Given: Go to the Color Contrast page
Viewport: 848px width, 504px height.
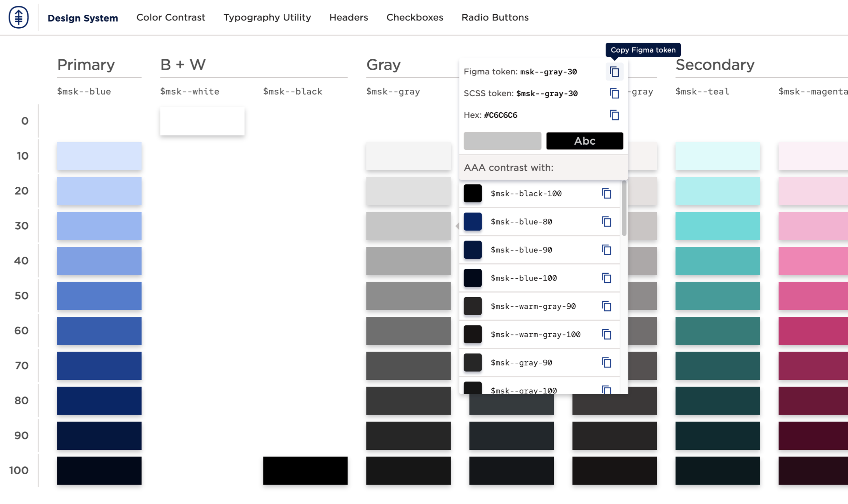Looking at the screenshot, I should click(171, 17).
